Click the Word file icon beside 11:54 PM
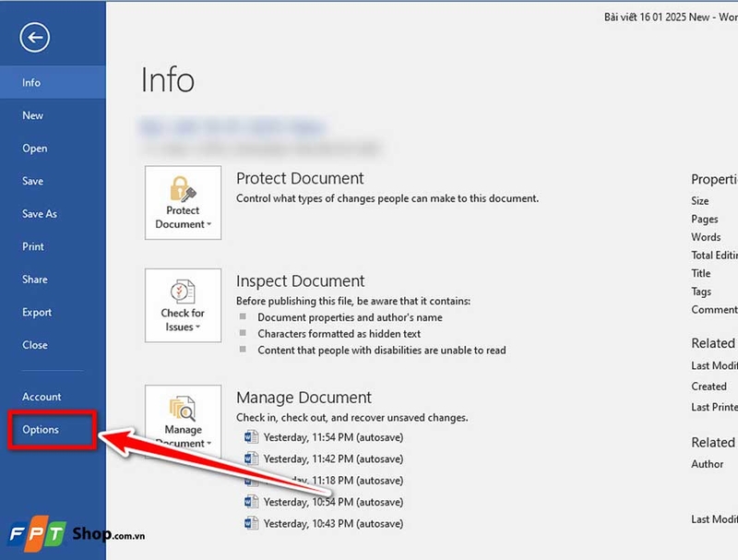The width and height of the screenshot is (738, 560). point(251,437)
